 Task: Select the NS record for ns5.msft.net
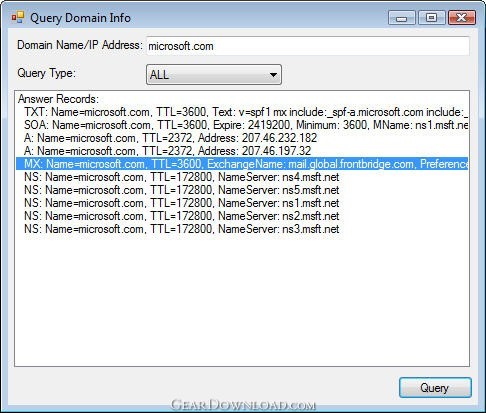click(x=242, y=190)
